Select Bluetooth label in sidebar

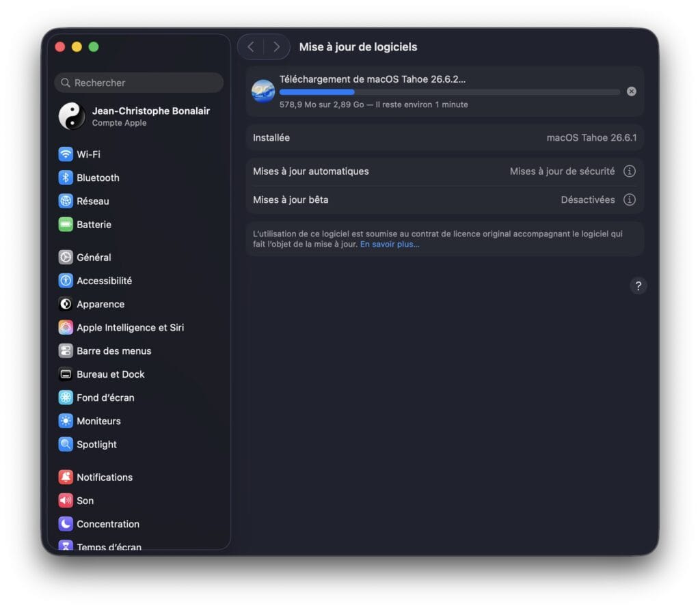(x=98, y=178)
